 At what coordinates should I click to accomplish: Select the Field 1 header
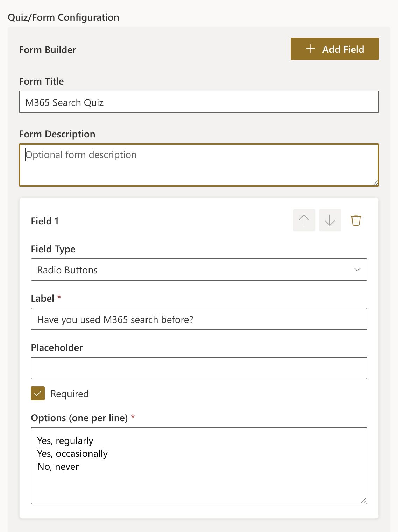click(x=44, y=221)
